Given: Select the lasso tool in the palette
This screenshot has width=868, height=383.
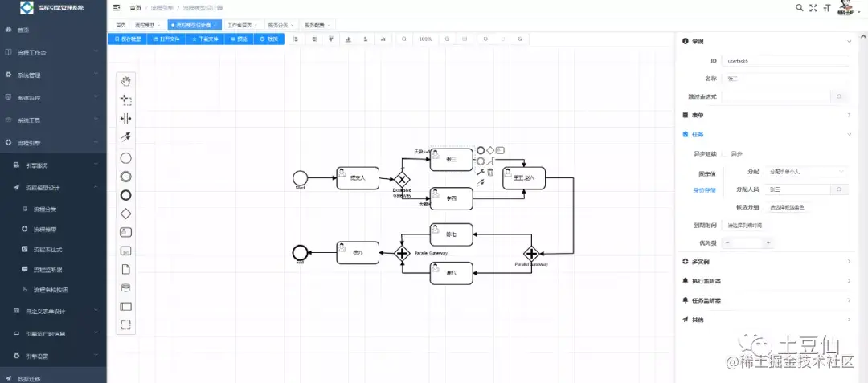Looking at the screenshot, I should point(125,100).
